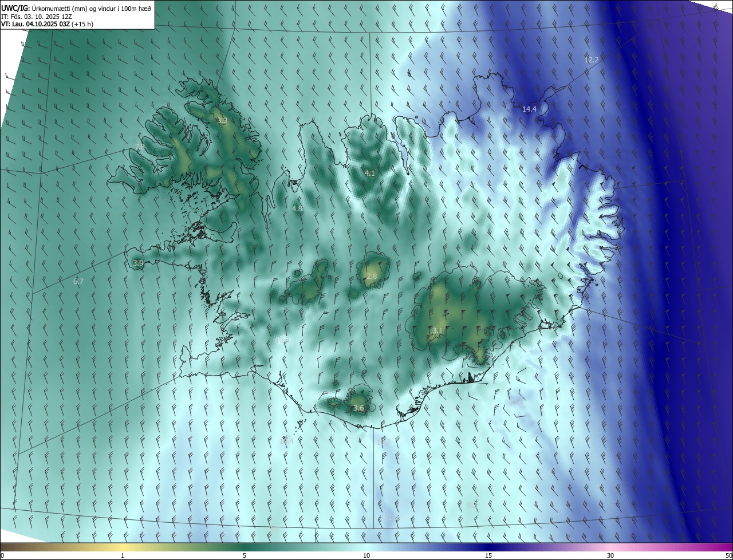The image size is (733, 560).
Task: Click the 4.1 value on the map
Action: point(369,173)
